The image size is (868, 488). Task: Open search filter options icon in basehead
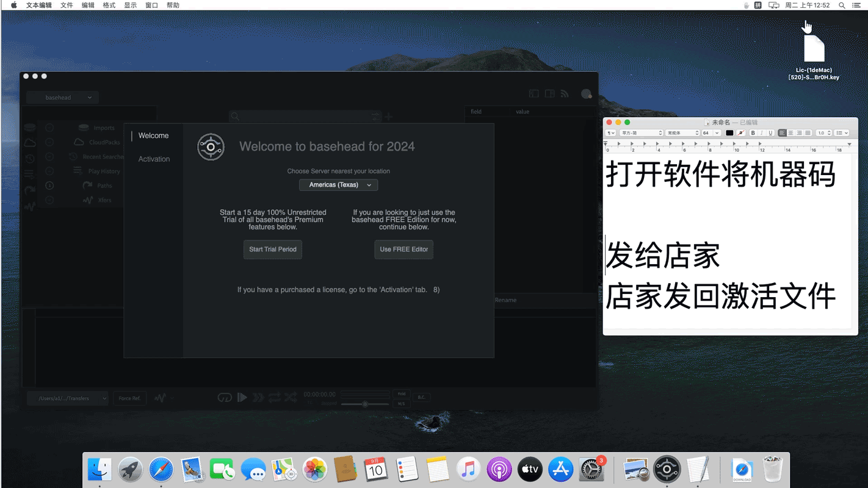pos(375,117)
